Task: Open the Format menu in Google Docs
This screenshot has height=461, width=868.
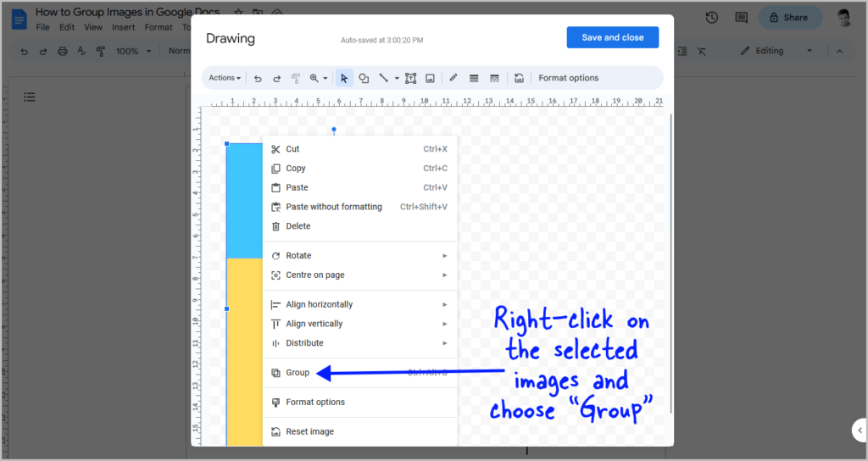Action: (x=159, y=27)
